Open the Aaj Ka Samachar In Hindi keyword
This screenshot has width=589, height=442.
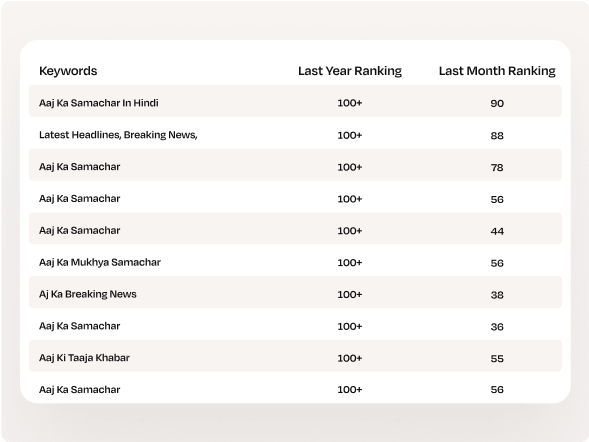tap(99, 103)
